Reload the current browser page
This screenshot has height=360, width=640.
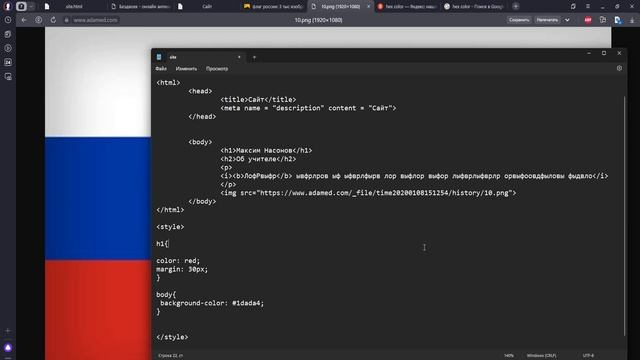coord(53,20)
